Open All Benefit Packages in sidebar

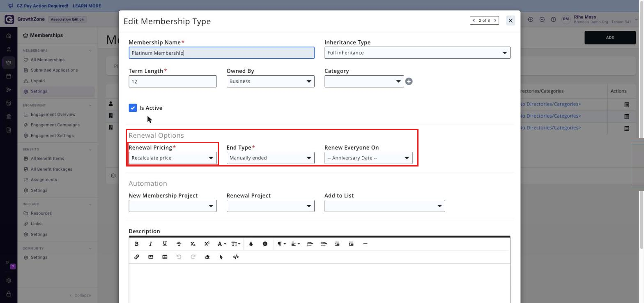51,169
